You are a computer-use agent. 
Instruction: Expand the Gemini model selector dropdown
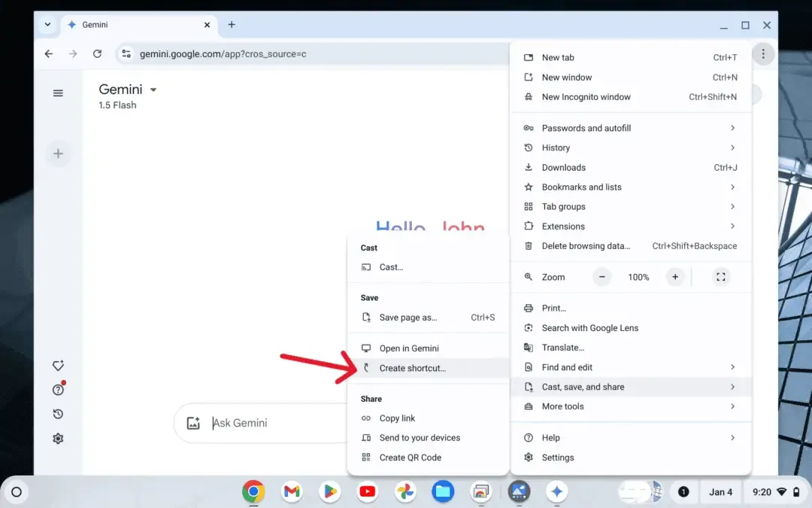coord(153,90)
